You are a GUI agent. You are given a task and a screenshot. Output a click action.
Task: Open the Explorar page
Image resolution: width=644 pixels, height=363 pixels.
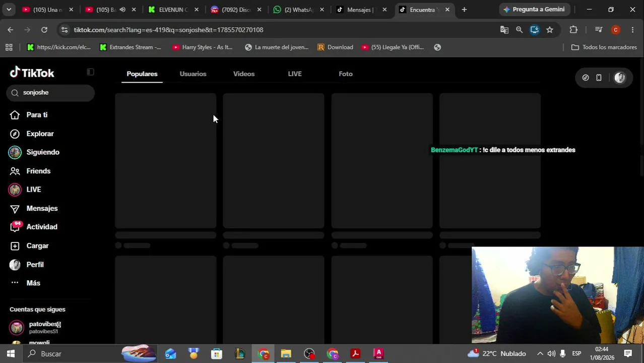40,134
